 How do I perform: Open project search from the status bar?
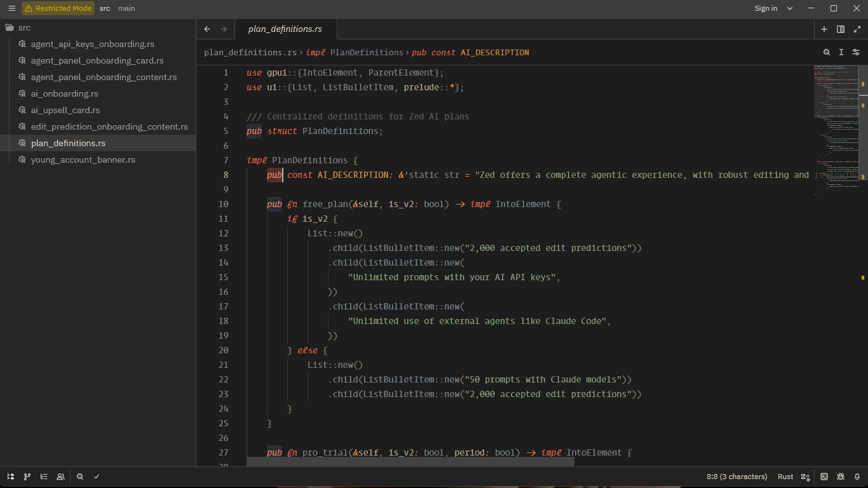pos(80,477)
